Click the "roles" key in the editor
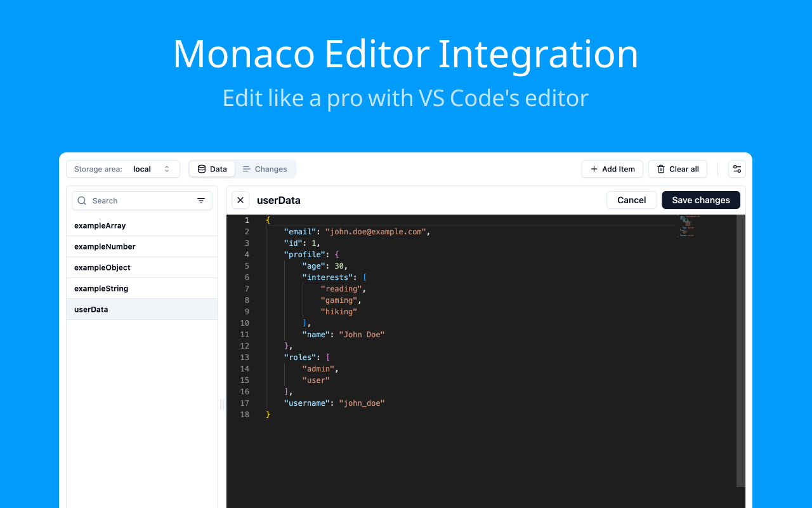Screen dimensions: 812x508 300,358
